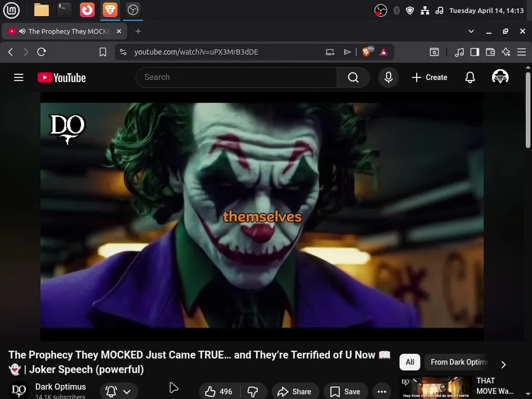
Task: Go to the YouTube home logo
Action: (x=62, y=78)
